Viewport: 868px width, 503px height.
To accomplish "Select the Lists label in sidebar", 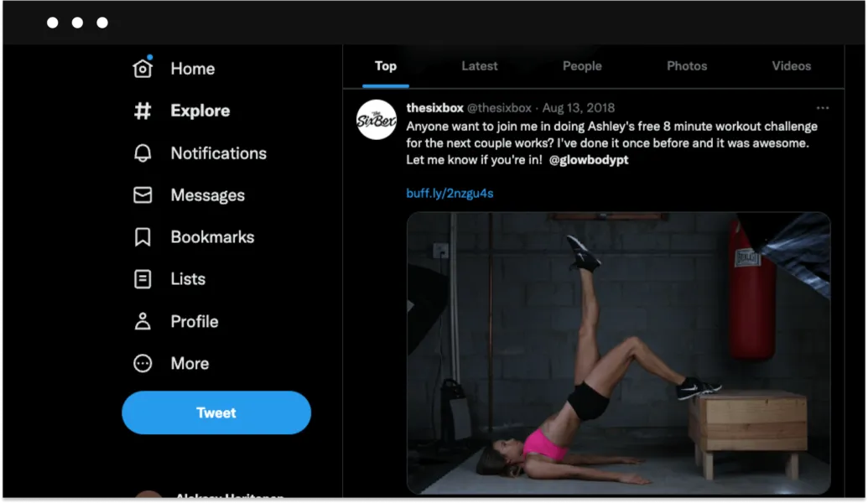I will click(188, 279).
